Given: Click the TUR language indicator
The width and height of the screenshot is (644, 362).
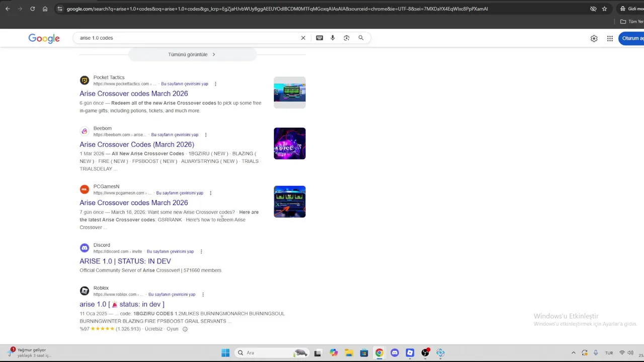Looking at the screenshot, I should 609,353.
